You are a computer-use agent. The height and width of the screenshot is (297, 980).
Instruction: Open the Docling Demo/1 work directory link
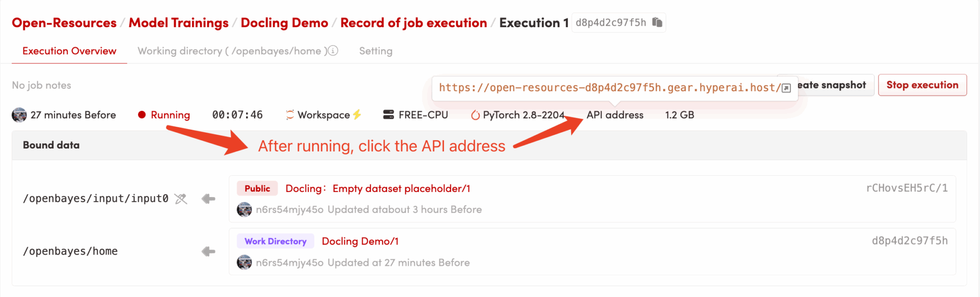tap(360, 241)
